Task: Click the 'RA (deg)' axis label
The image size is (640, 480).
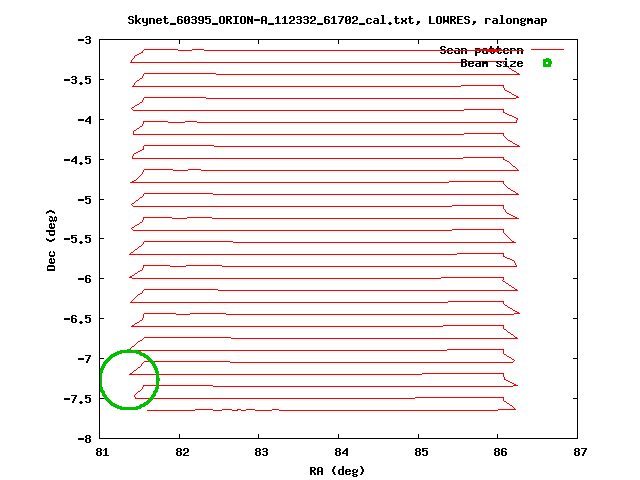Action: (x=337, y=471)
